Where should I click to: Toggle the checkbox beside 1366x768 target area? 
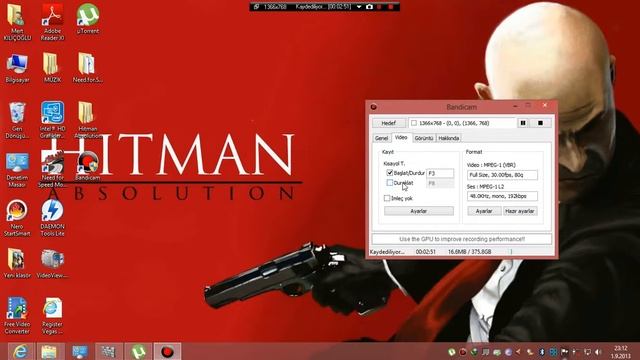point(414,123)
